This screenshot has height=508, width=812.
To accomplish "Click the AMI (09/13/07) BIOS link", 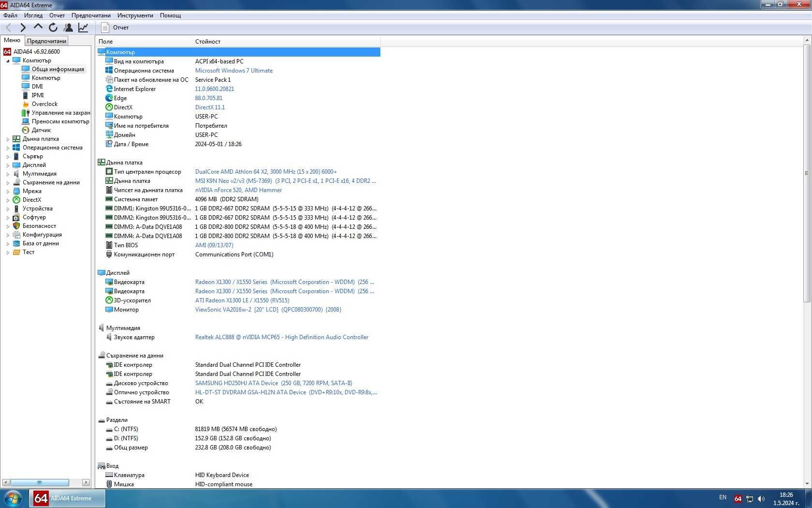I will pyautogui.click(x=214, y=245).
